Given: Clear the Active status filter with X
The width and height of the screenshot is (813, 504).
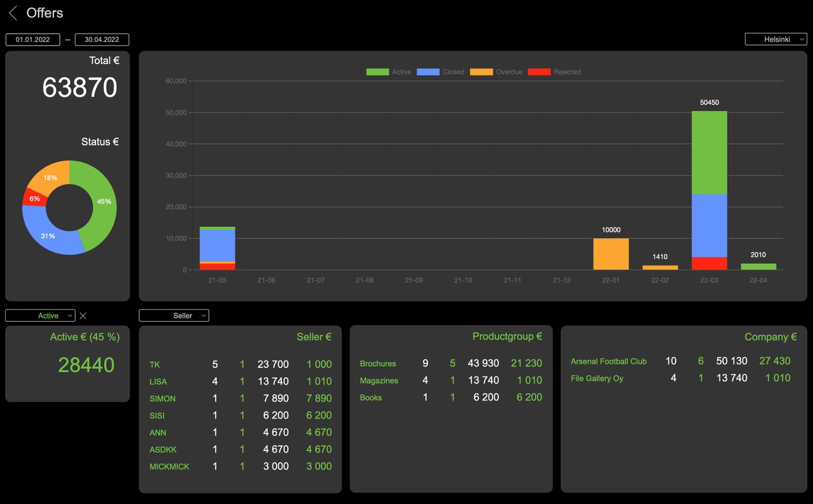Looking at the screenshot, I should [x=83, y=315].
